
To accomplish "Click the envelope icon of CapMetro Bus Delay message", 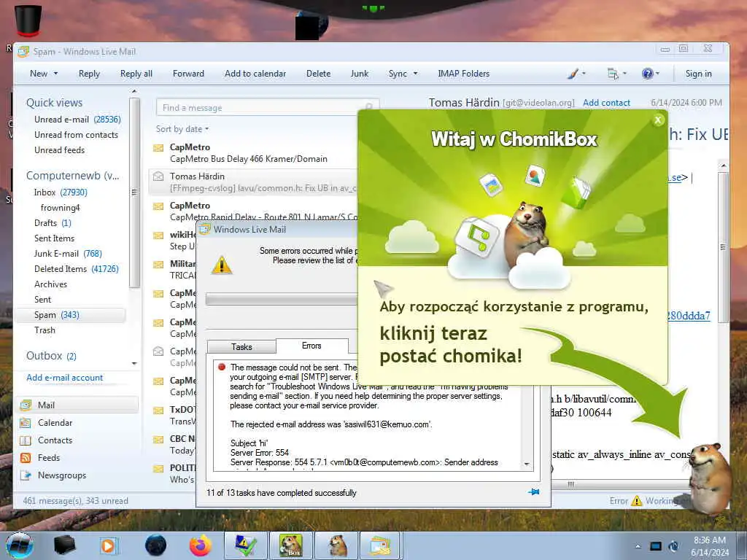I will (158, 148).
